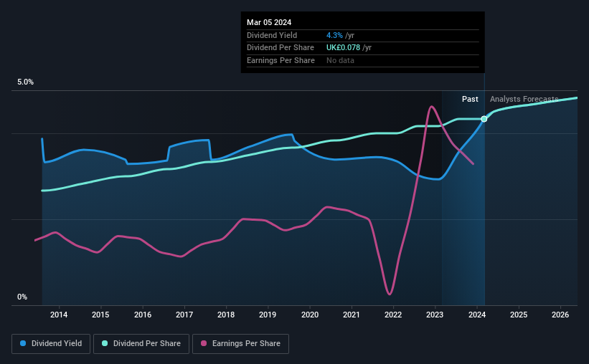
Task: Click the Analysts Forecasts label
Action: click(524, 99)
